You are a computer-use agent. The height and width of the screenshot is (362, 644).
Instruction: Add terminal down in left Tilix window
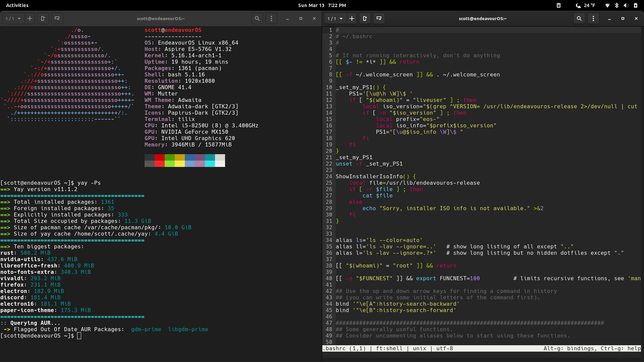click(x=57, y=18)
